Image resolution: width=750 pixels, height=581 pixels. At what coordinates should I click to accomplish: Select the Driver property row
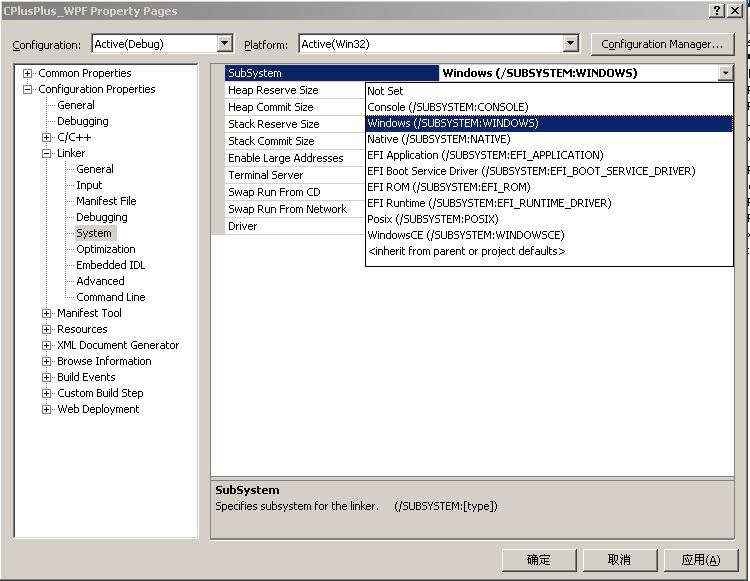295,226
